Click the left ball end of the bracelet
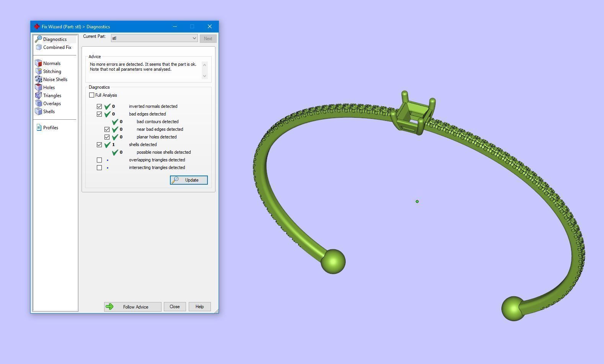604x364 pixels. [x=333, y=262]
